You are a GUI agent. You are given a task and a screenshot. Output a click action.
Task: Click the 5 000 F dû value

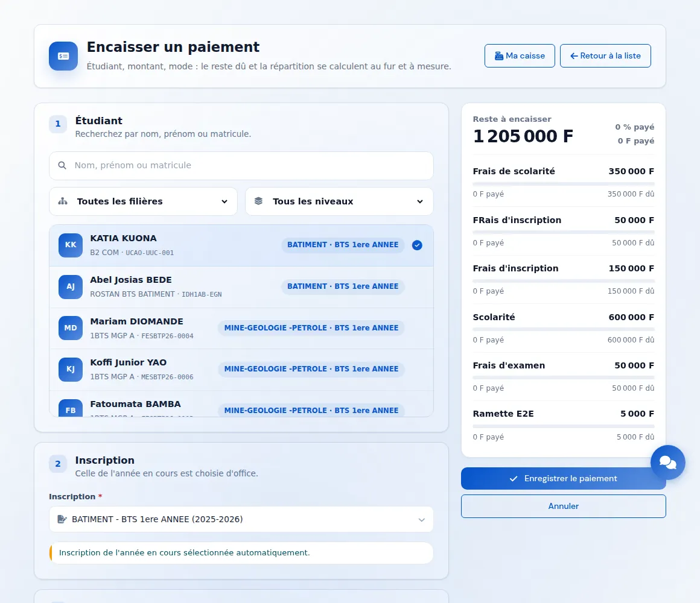[x=635, y=437]
